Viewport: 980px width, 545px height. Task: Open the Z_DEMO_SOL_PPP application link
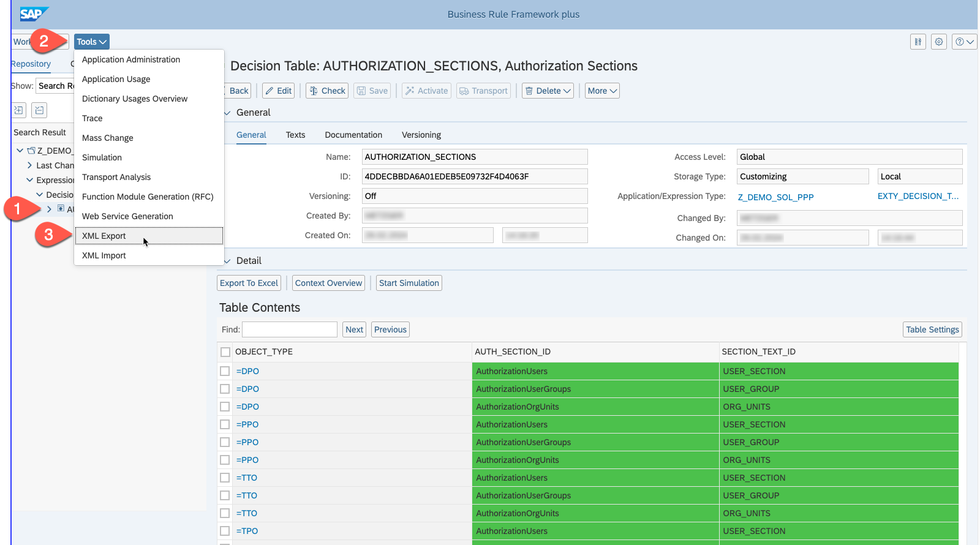point(775,197)
